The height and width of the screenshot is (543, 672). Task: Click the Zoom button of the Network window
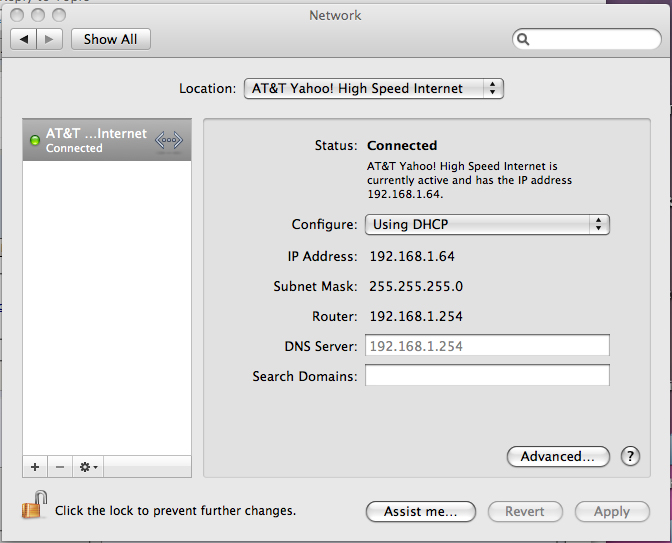pyautogui.click(x=59, y=15)
